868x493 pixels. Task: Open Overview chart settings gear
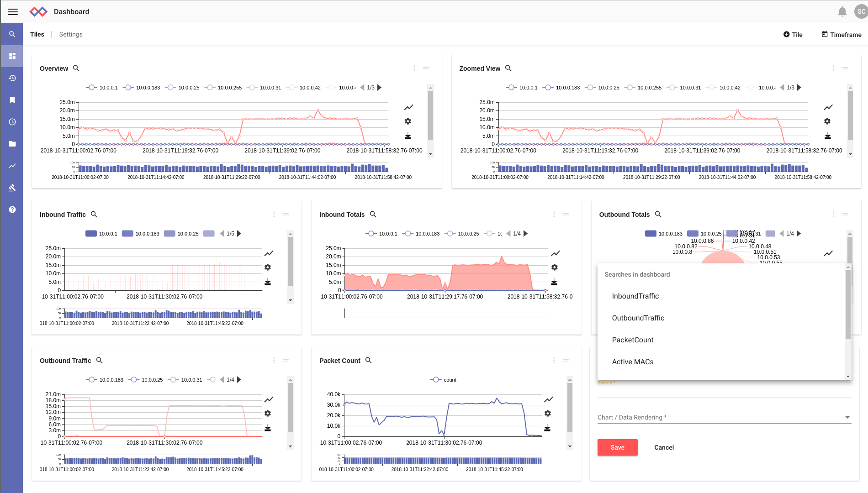408,121
